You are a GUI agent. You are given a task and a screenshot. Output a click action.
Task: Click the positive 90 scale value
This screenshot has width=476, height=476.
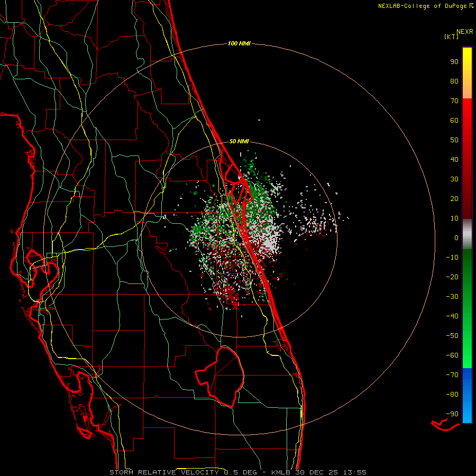tap(454, 62)
